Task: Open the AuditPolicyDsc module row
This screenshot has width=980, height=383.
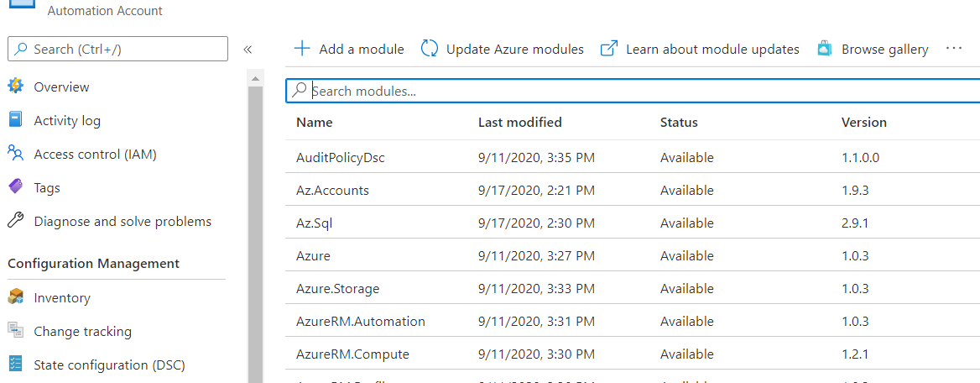Action: (x=633, y=157)
